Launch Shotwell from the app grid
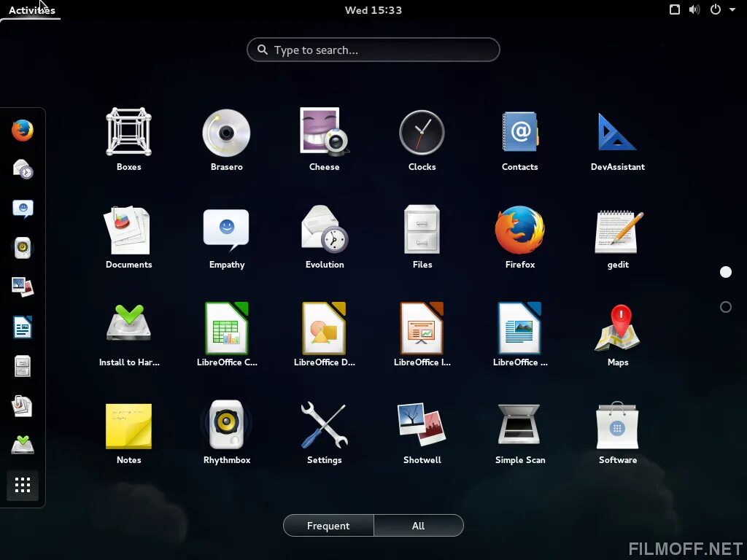Viewport: 747px width, 560px height. coord(422,432)
